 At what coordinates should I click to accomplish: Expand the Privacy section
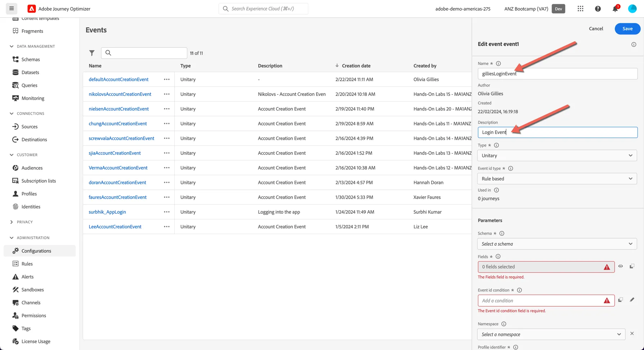tap(11, 222)
